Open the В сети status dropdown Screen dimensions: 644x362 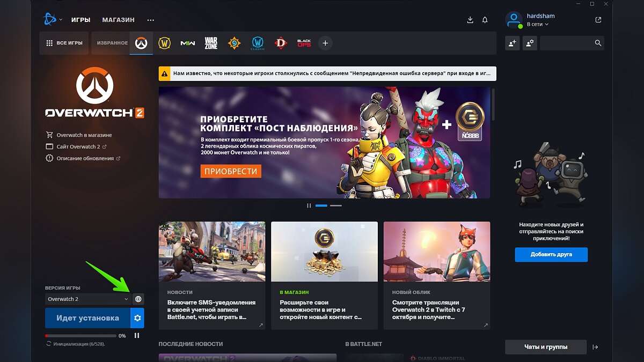[538, 25]
